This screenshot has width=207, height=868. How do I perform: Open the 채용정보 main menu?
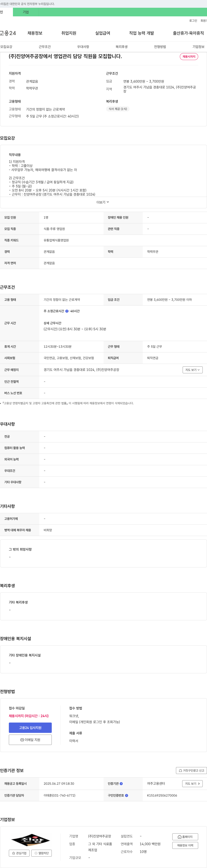pos(35,33)
